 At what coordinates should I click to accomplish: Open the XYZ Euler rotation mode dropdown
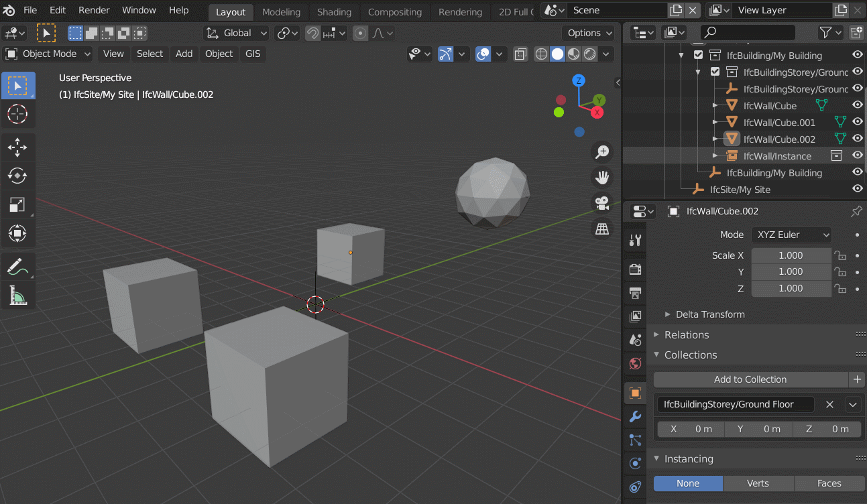click(791, 235)
